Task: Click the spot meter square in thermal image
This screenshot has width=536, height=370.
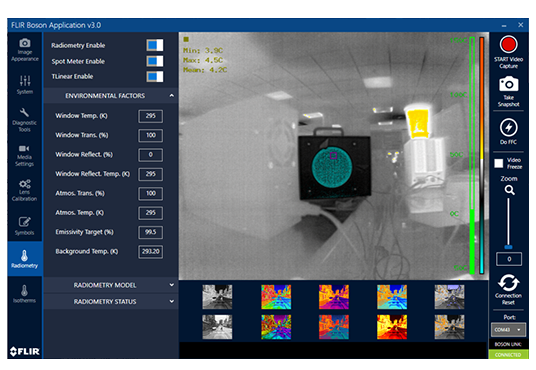Action: (x=333, y=156)
